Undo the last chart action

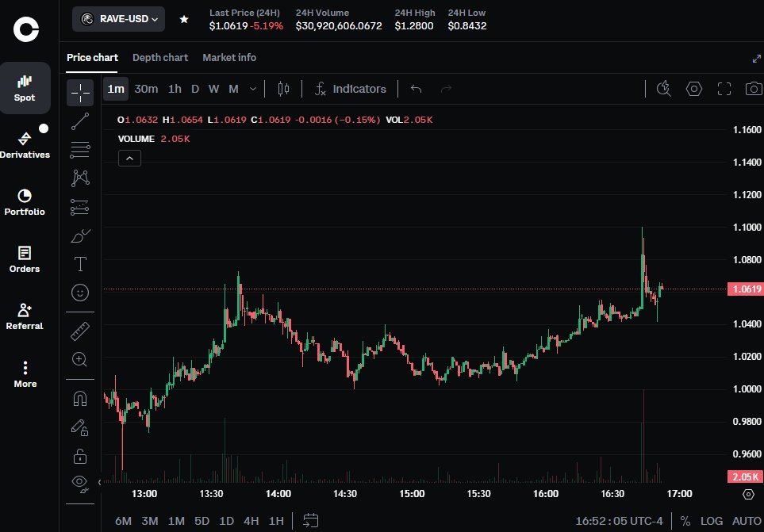[416, 89]
